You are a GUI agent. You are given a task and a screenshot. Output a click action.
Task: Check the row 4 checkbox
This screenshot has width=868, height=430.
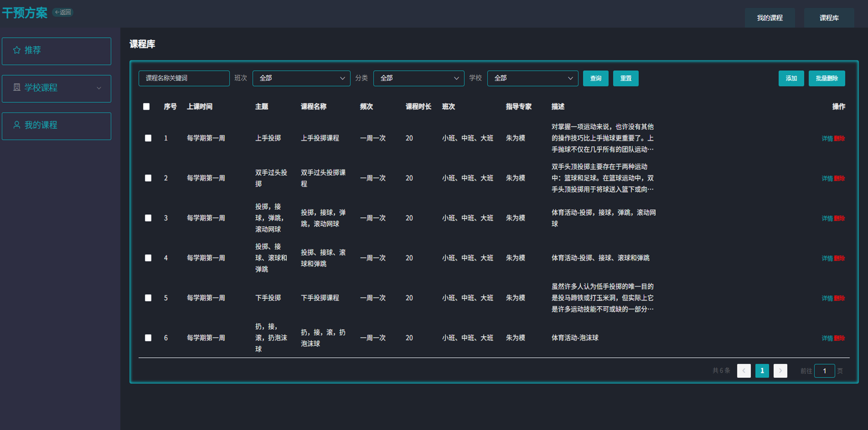click(148, 258)
